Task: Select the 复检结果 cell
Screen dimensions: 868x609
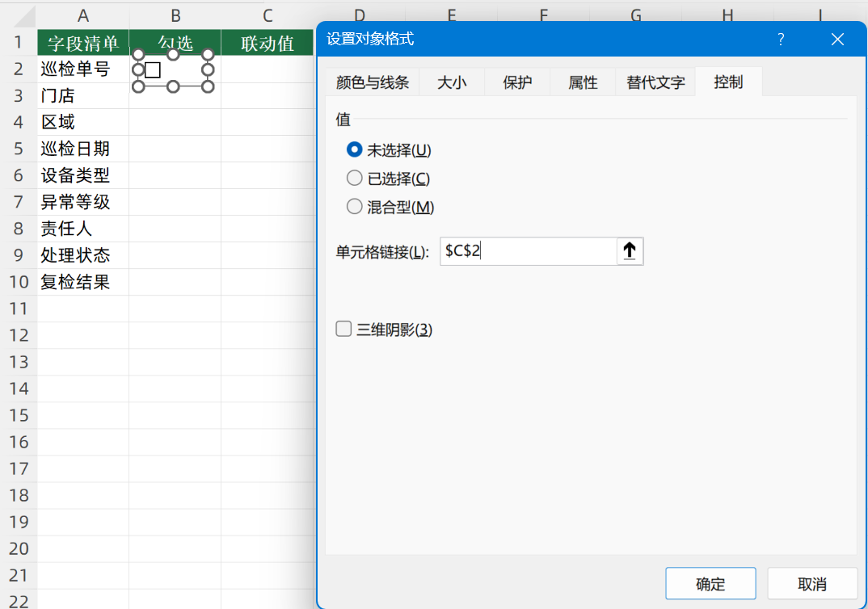Action: 83,282
